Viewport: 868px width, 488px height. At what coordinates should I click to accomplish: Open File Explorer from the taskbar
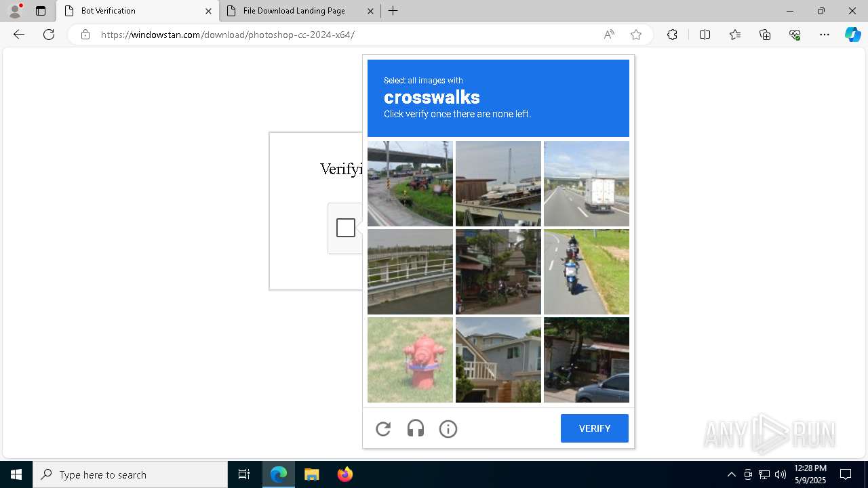[x=311, y=474]
